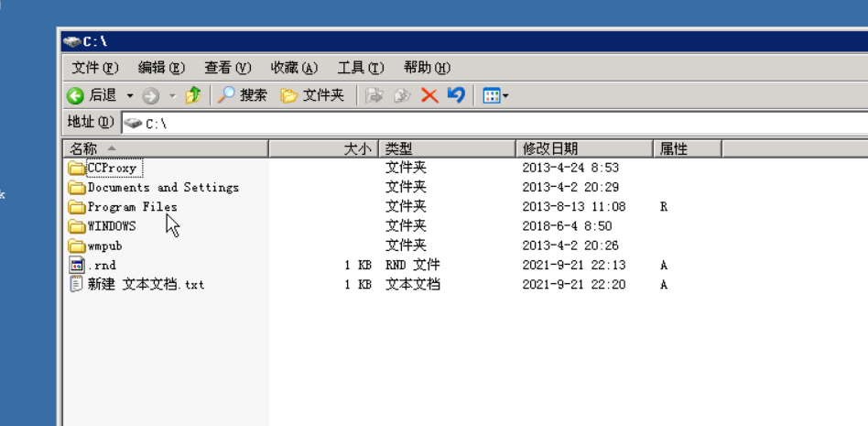Select the wmpub folder icon

77,246
